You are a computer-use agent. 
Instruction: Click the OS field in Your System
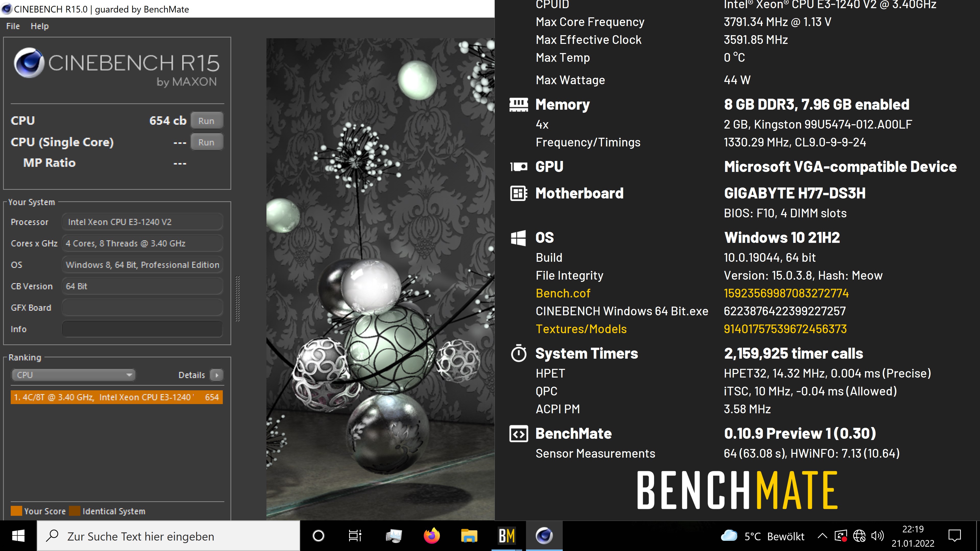point(142,265)
